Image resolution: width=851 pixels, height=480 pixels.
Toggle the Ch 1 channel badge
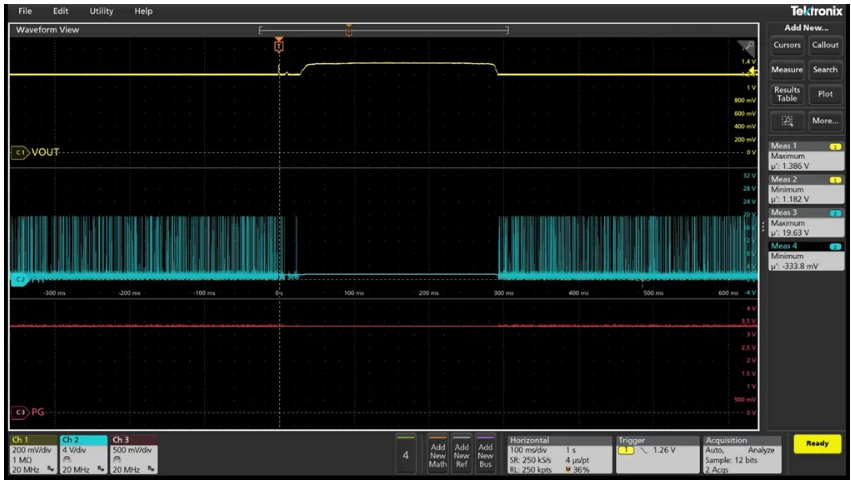point(32,453)
